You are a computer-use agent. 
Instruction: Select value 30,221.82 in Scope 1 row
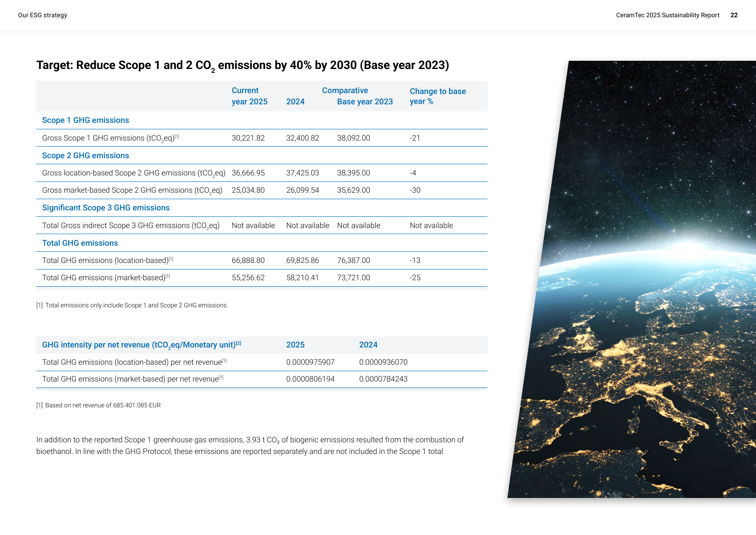pyautogui.click(x=248, y=138)
